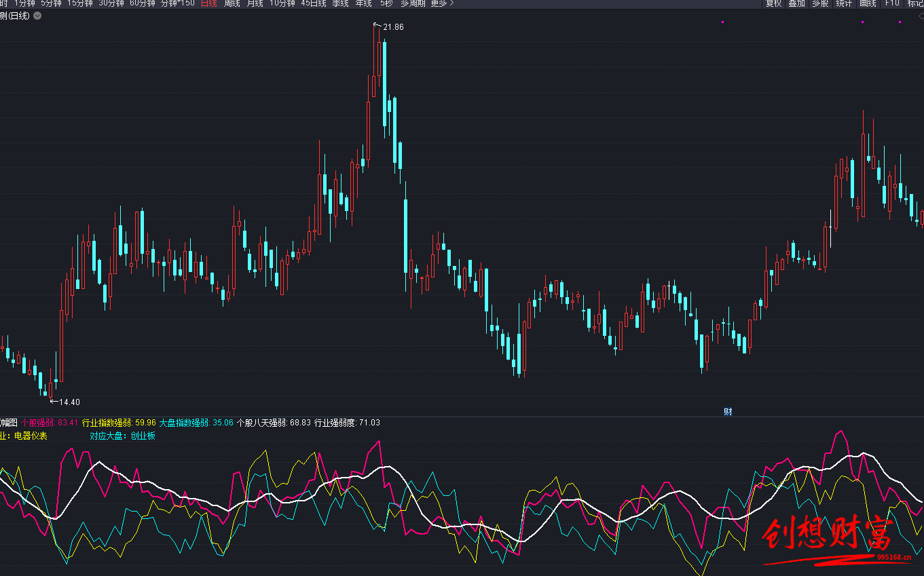Image resolution: width=924 pixels, height=576 pixels.
Task: Expand the 更多 periods menu
Action: point(443,3)
